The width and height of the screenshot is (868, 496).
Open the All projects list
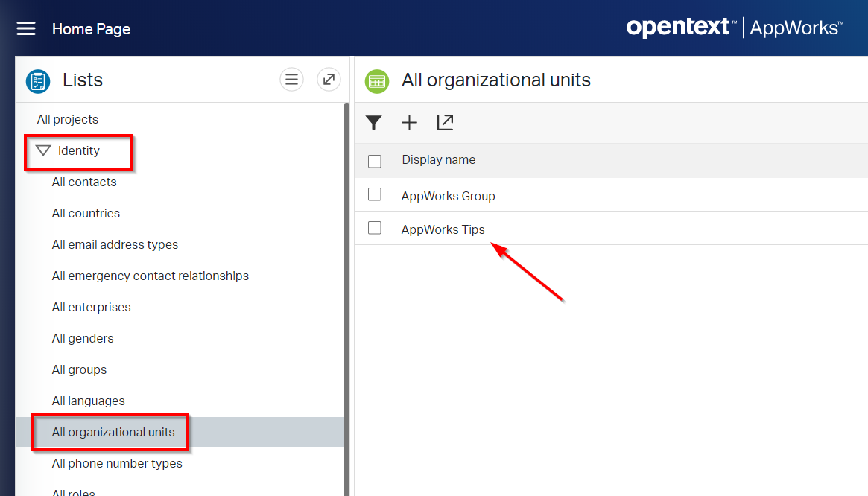[x=68, y=120]
